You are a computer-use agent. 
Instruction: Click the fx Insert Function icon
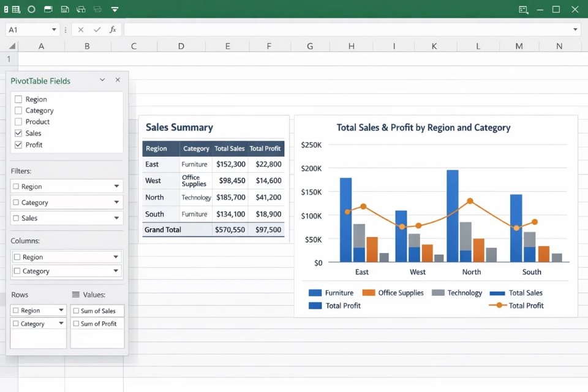pos(113,29)
